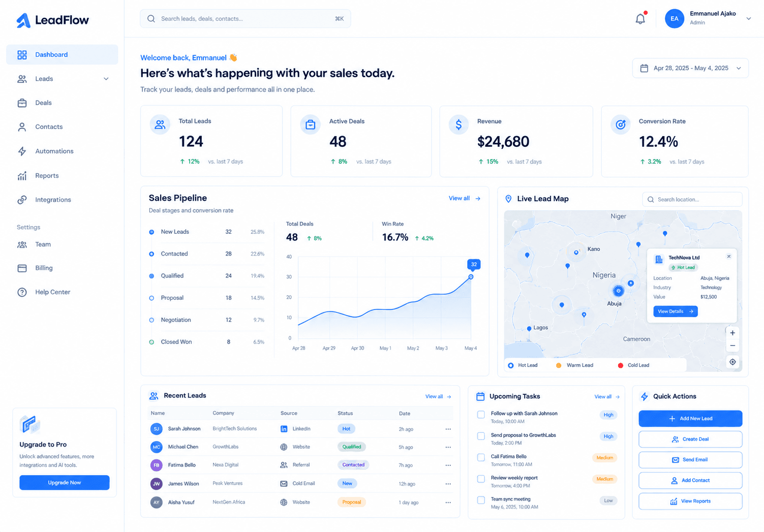Screen dimensions: 764x532
Task: Check the Follow up with Sarah Johnson task
Action: [x=481, y=415]
